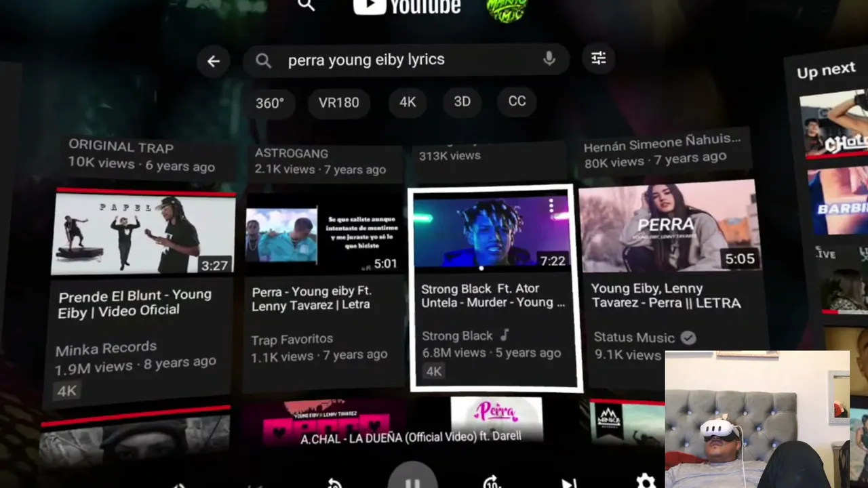Open the YouTube logo home link
Screen dimensions: 868x488
[x=407, y=7]
